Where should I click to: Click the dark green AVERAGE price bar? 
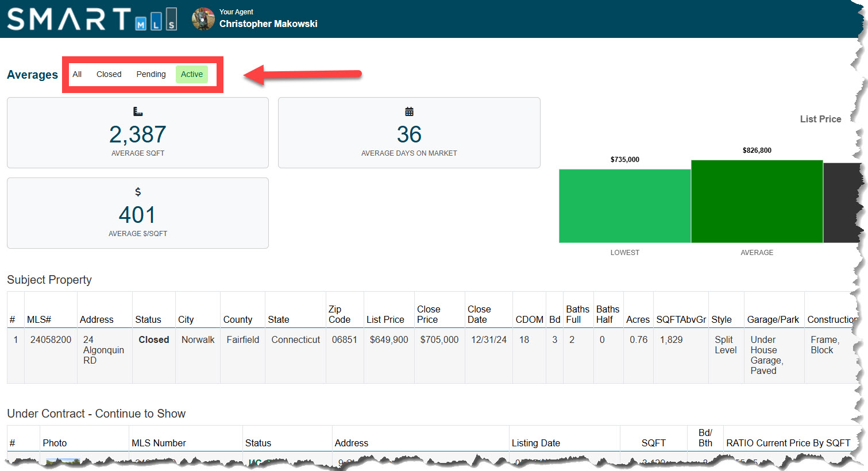click(x=757, y=201)
